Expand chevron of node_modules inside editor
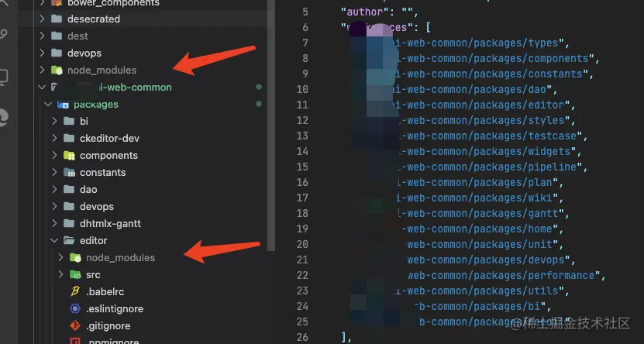 pyautogui.click(x=60, y=258)
